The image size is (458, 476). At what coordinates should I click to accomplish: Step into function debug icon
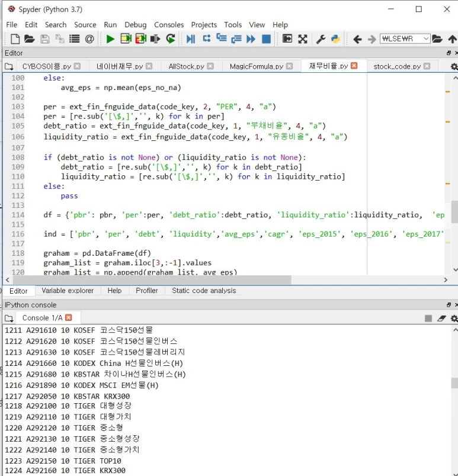click(x=222, y=38)
